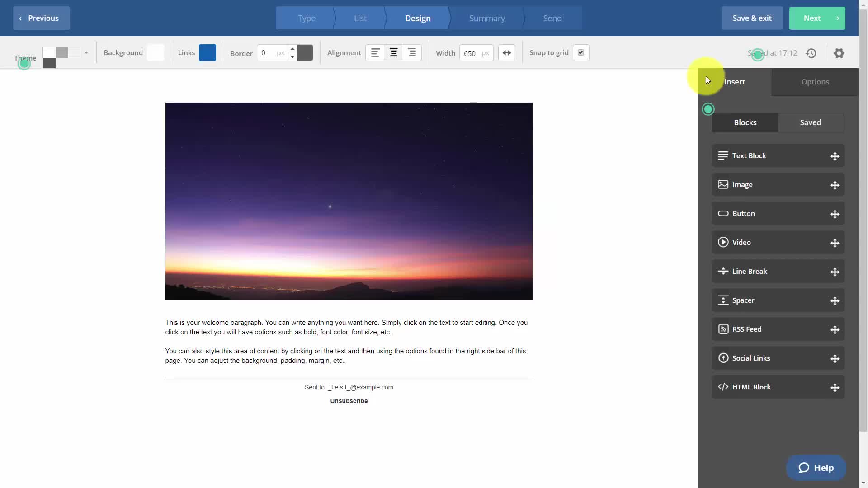868x488 pixels.
Task: Click the Spacer block move handle
Action: pos(835,301)
